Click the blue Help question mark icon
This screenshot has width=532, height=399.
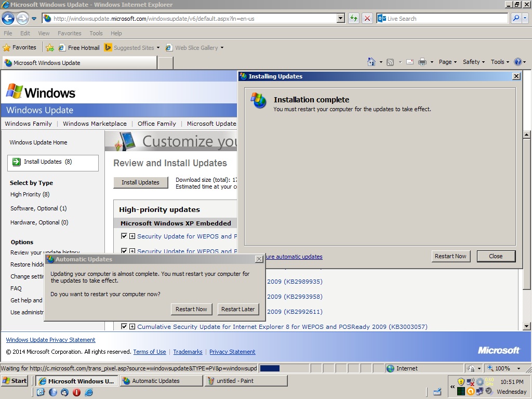[518, 62]
